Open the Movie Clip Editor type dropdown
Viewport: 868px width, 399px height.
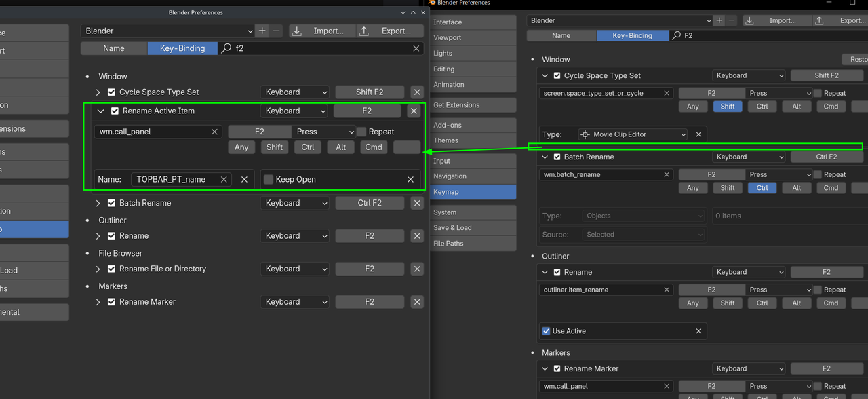pos(633,134)
